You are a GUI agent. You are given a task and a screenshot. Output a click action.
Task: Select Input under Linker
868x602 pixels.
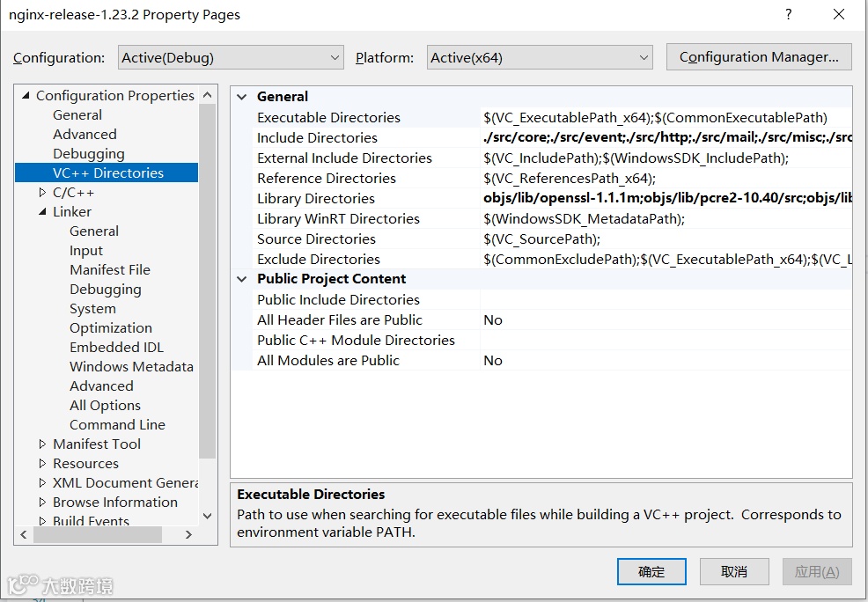click(85, 251)
